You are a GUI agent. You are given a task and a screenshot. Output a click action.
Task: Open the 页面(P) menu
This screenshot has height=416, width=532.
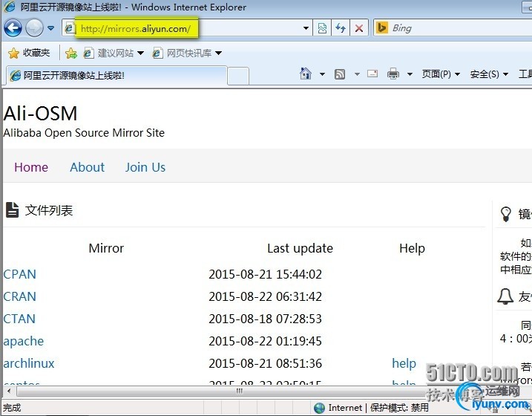point(441,74)
